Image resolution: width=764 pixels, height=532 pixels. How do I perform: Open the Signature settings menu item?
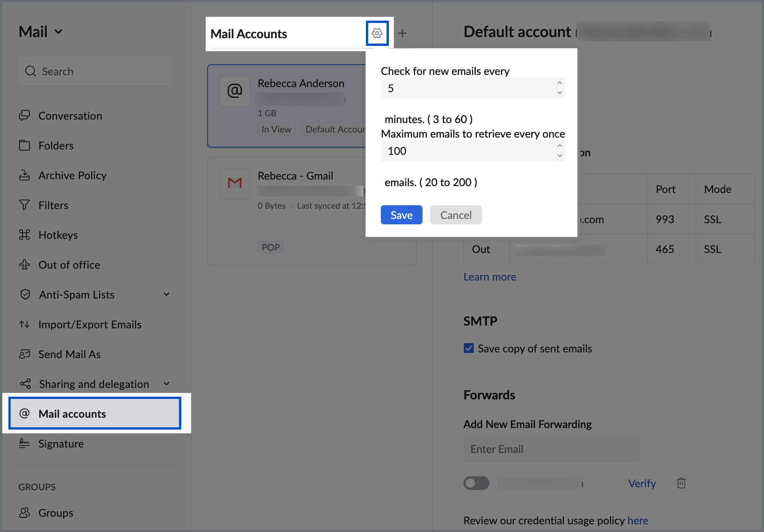coord(61,444)
